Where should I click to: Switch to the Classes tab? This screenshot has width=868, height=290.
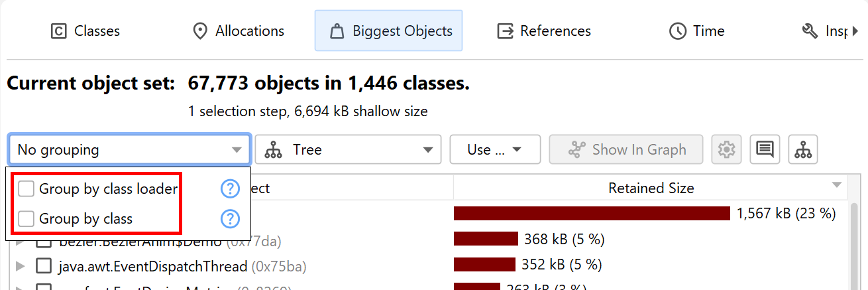pyautogui.click(x=85, y=31)
